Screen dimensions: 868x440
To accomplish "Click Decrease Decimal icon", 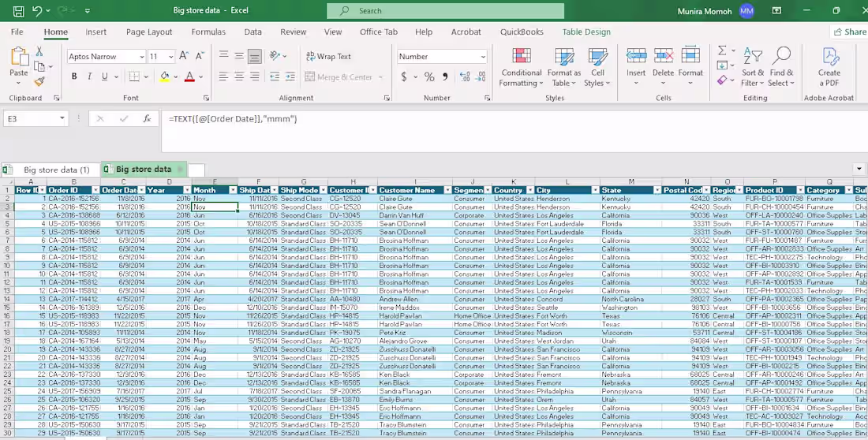I will (481, 77).
